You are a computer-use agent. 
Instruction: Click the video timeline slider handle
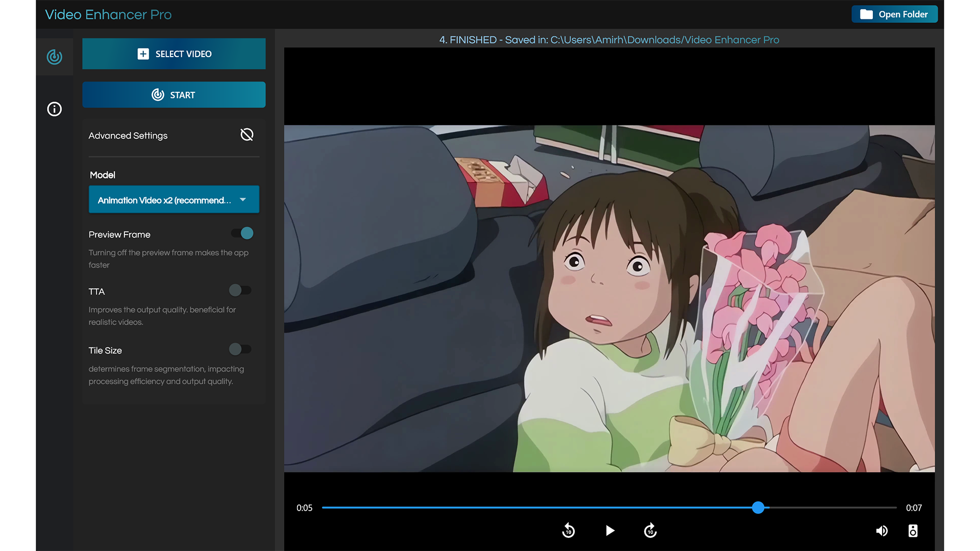(x=758, y=508)
